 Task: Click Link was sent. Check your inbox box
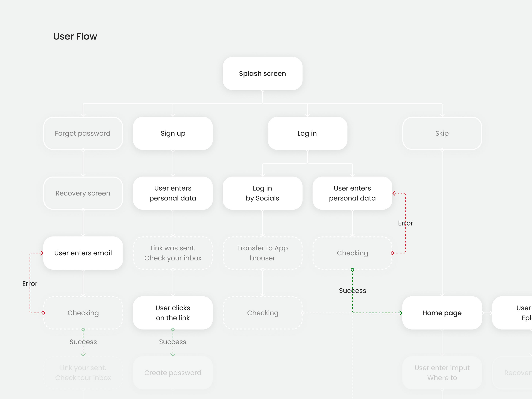pyautogui.click(x=173, y=253)
